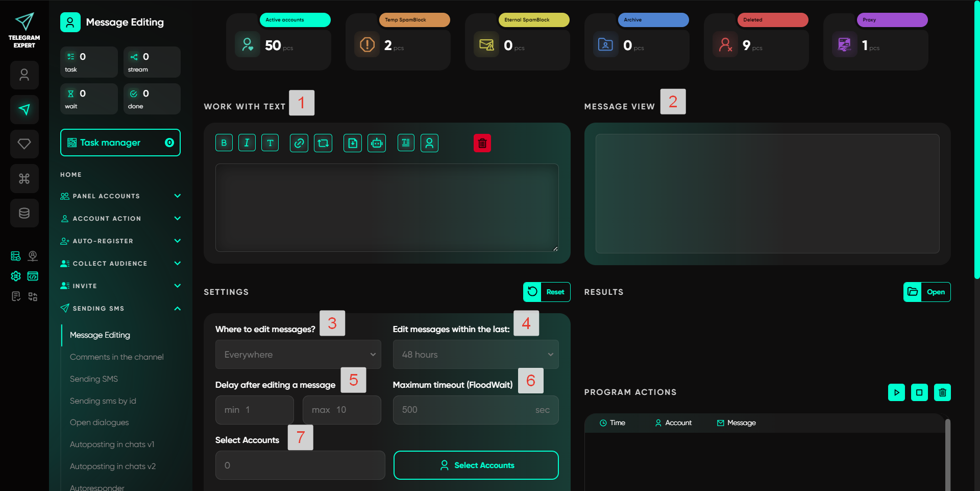The height and width of the screenshot is (491, 980).
Task: Click the database icon in the left sidebar
Action: [24, 213]
